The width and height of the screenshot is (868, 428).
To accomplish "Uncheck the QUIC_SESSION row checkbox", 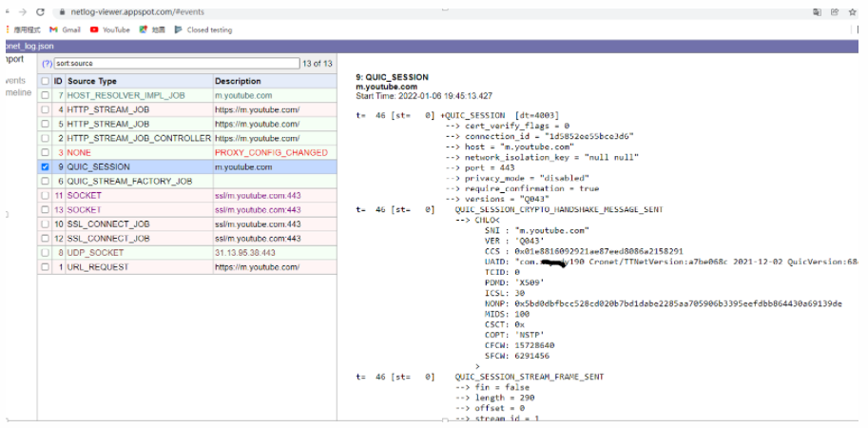I will pyautogui.click(x=45, y=166).
